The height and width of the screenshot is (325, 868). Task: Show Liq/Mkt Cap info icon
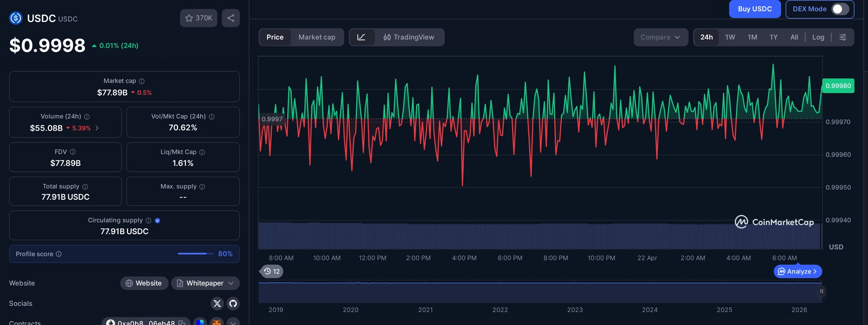(202, 152)
